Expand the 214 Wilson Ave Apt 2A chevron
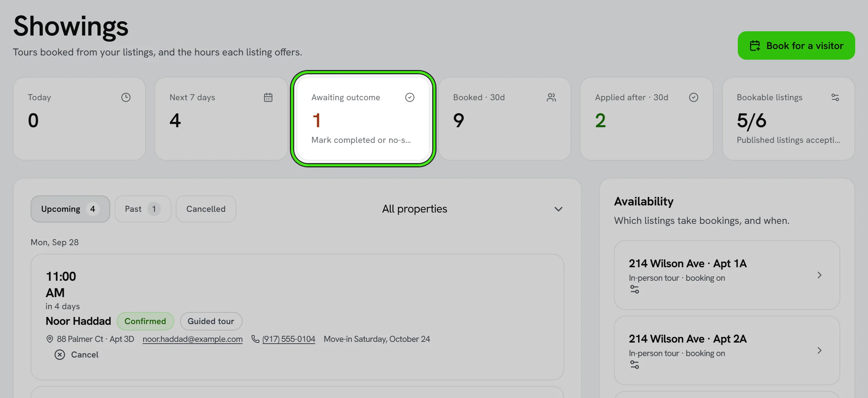Viewport: 868px width, 398px height. click(820, 350)
